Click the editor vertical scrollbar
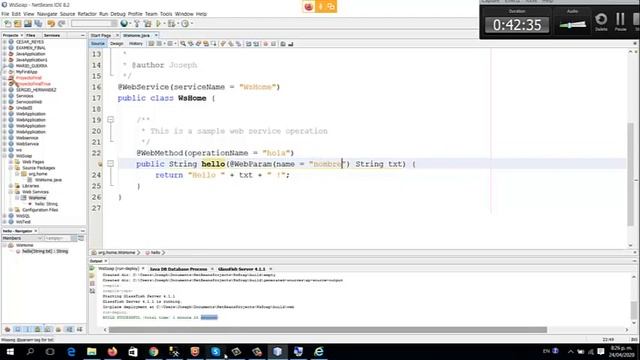640x360 pixels. tap(630, 174)
